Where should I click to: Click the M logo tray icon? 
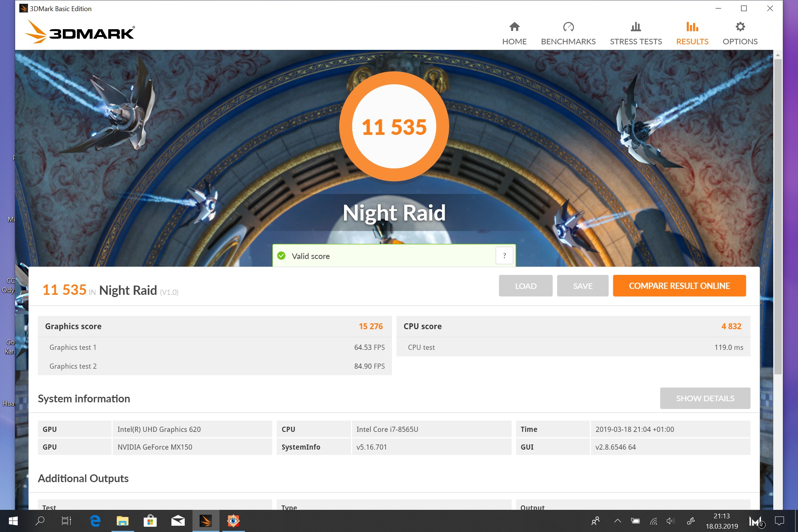click(x=756, y=521)
